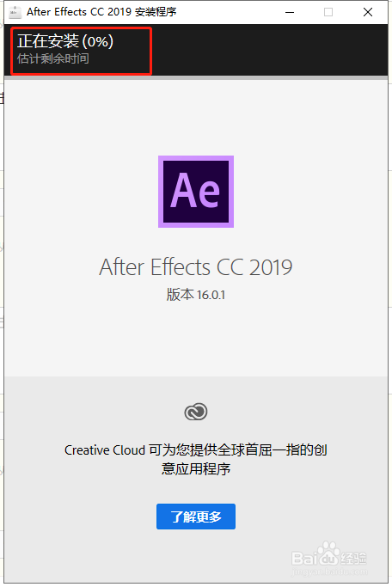392x587 pixels.
Task: Click the greyed-out maximize window button
Action: click(328, 12)
